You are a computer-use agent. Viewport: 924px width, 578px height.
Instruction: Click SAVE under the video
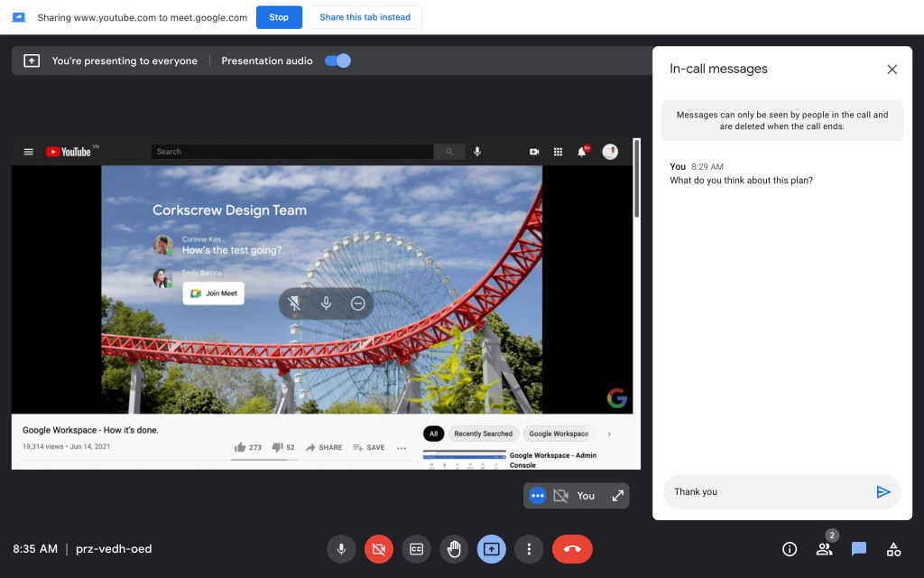click(369, 447)
